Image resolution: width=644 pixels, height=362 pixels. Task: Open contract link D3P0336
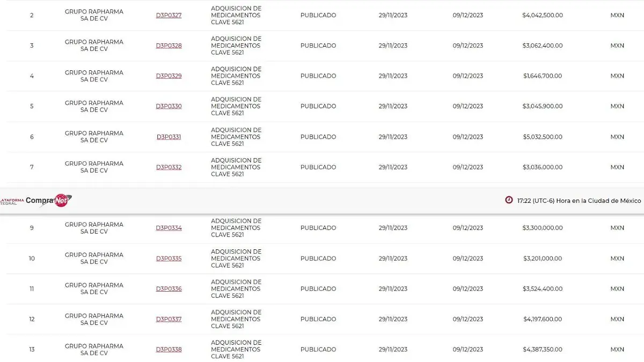(169, 289)
